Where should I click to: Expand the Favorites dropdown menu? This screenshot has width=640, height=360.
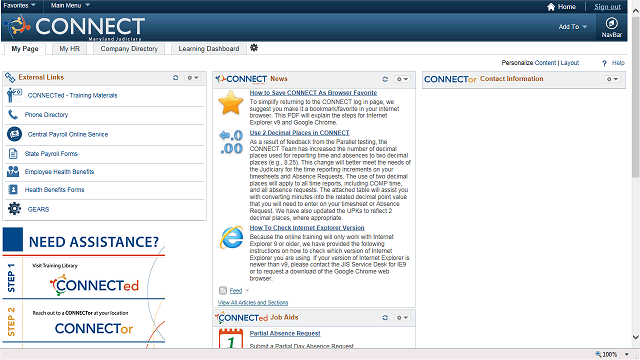[x=20, y=5]
